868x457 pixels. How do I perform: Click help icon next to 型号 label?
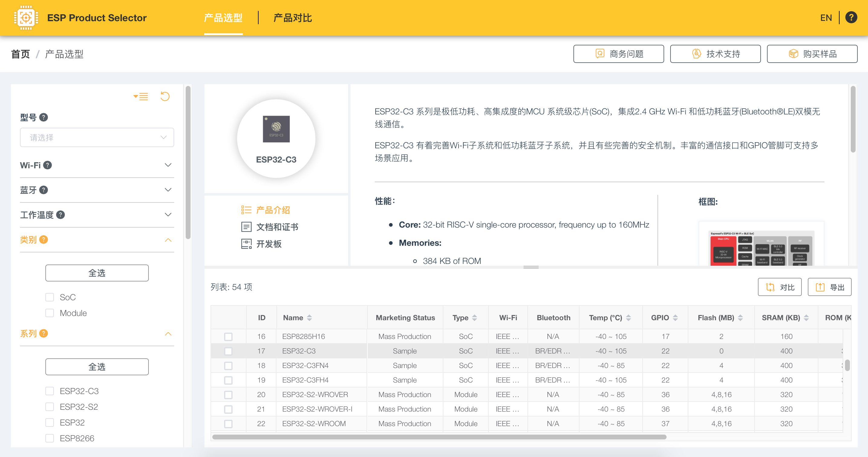tap(44, 117)
